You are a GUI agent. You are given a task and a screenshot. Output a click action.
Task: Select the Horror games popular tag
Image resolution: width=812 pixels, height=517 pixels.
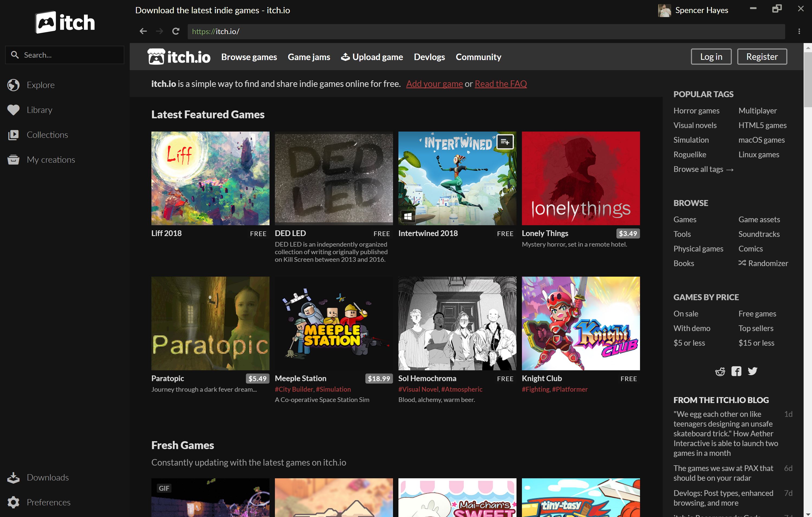coord(697,110)
